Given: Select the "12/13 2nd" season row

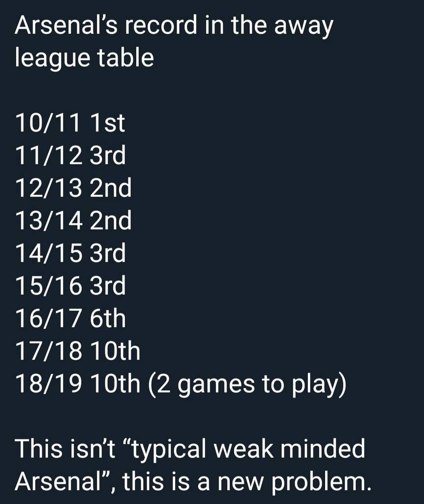Looking at the screenshot, I should tap(73, 188).
